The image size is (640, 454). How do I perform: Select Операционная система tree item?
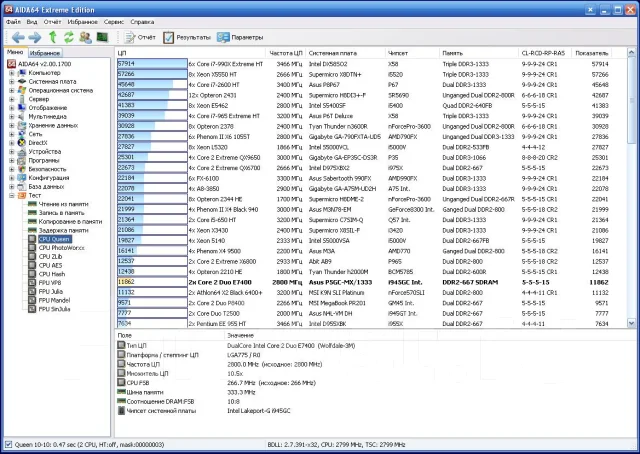[x=60, y=90]
